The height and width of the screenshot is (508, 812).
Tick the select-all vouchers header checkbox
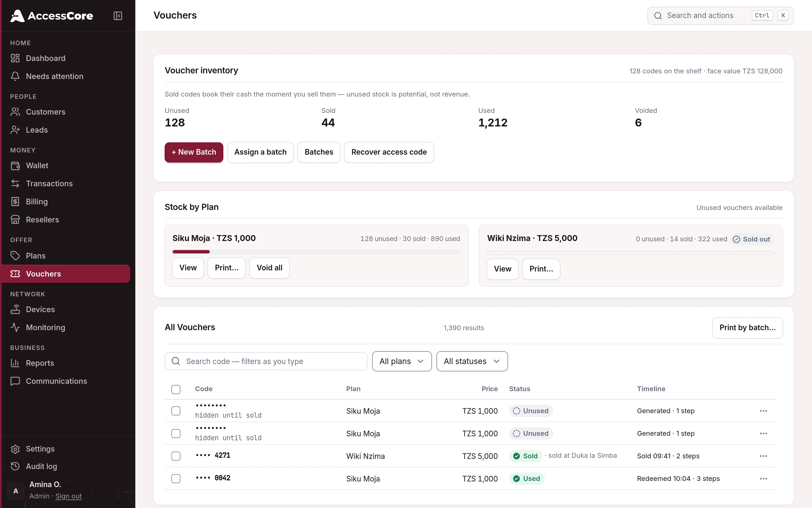point(176,389)
